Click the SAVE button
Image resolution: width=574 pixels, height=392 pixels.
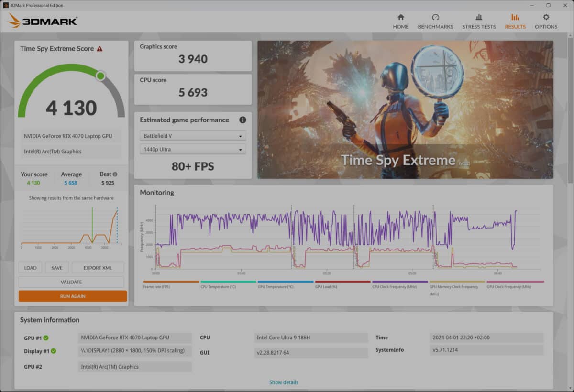(57, 268)
